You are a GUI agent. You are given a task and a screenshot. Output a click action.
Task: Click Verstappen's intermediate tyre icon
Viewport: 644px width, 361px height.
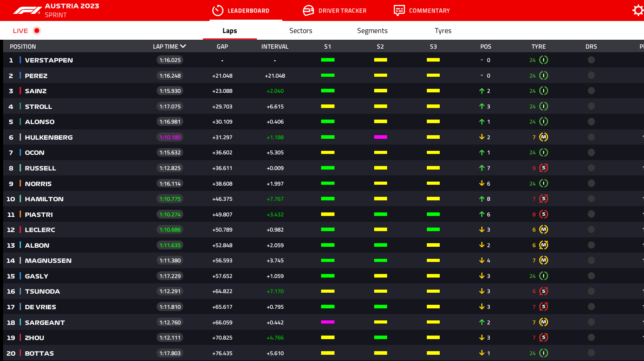(x=544, y=60)
